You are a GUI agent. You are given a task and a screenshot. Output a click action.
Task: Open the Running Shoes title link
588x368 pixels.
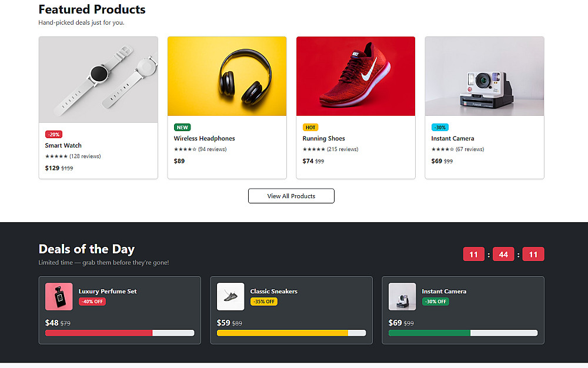click(323, 139)
